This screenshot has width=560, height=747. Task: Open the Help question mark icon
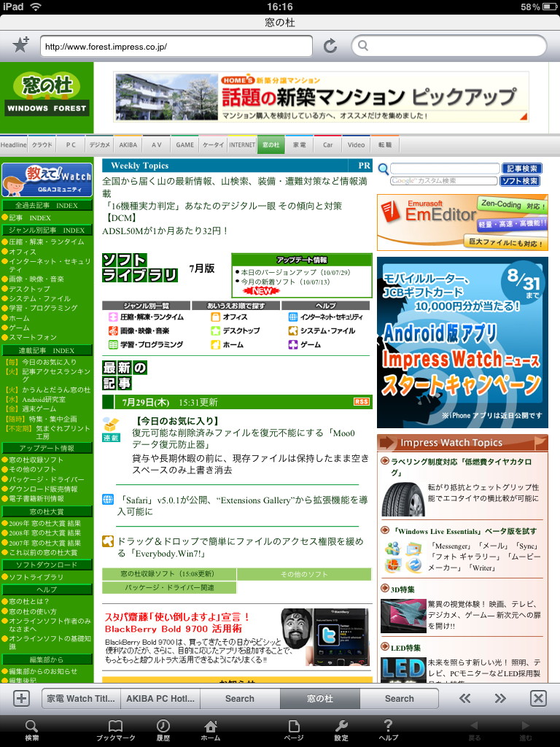[x=388, y=729]
